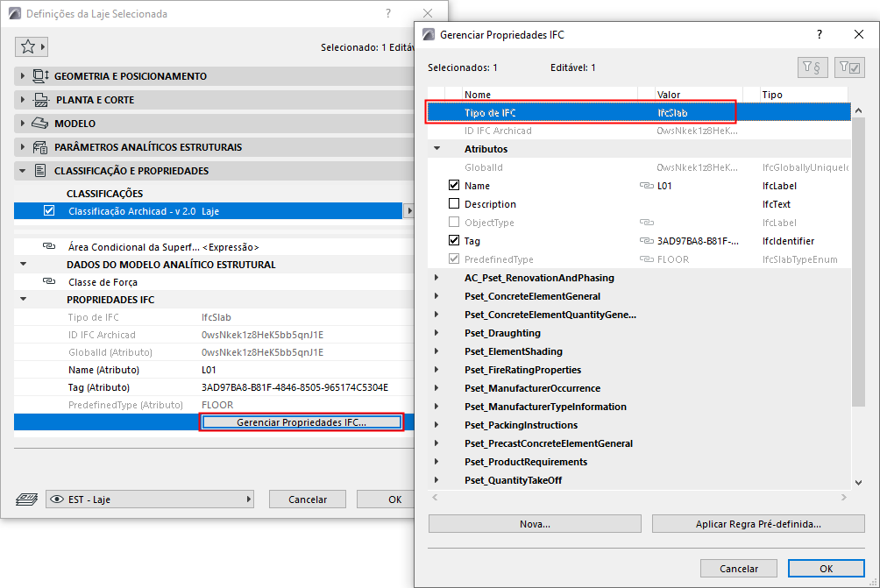
Task: Click vertical scrollbar up arrow in IFC list
Action: [858, 110]
